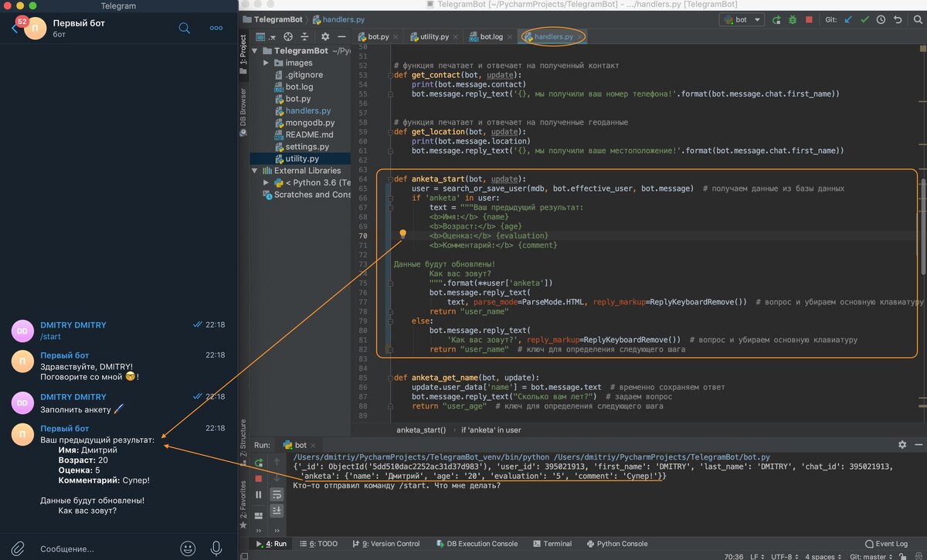The width and height of the screenshot is (927, 560).
Task: Stop the process with the red toolbar square
Action: click(809, 19)
